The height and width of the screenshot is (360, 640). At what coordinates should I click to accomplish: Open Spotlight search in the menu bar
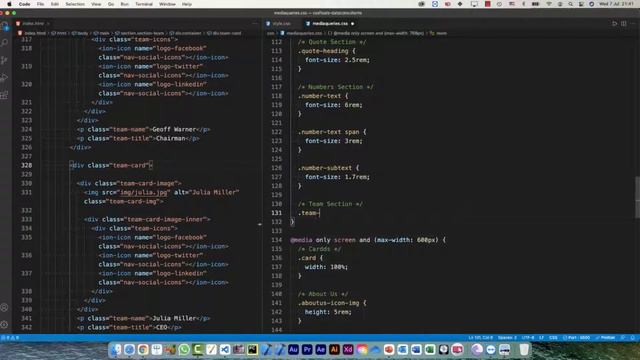point(570,4)
